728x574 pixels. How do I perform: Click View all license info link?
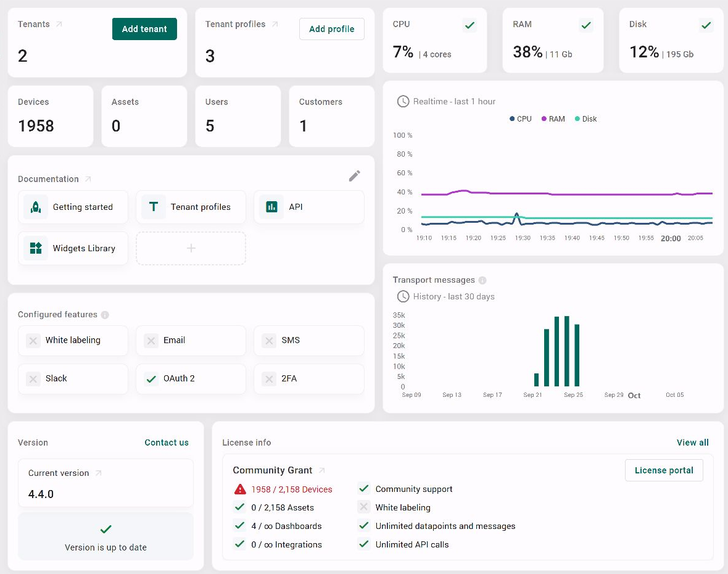692,443
